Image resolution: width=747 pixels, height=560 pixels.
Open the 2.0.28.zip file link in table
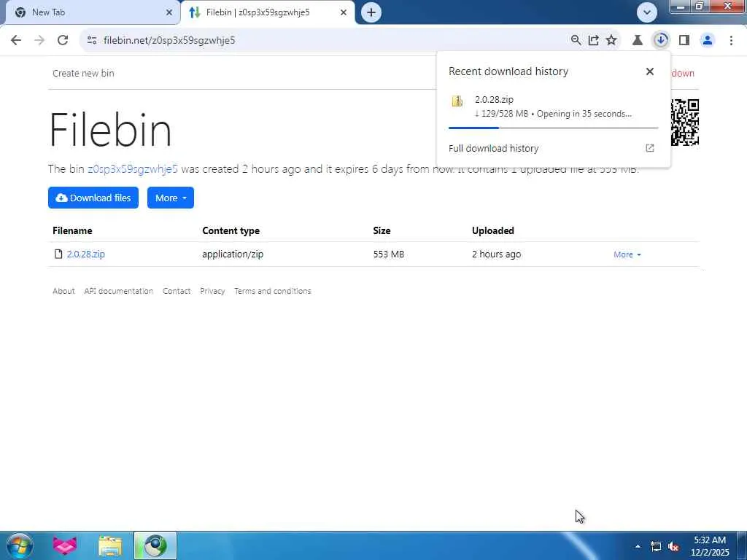click(x=86, y=254)
